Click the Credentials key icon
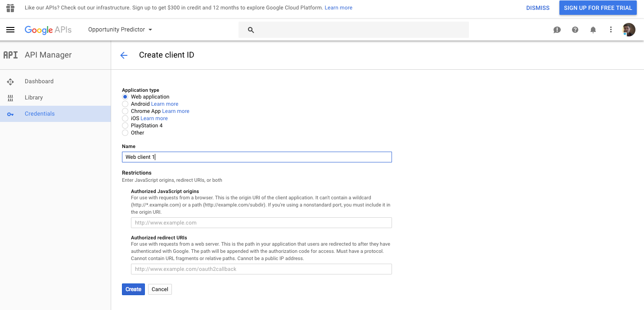 (x=10, y=114)
